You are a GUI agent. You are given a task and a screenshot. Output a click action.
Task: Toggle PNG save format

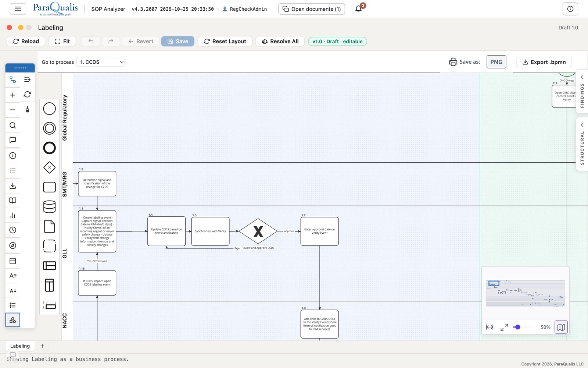(496, 62)
